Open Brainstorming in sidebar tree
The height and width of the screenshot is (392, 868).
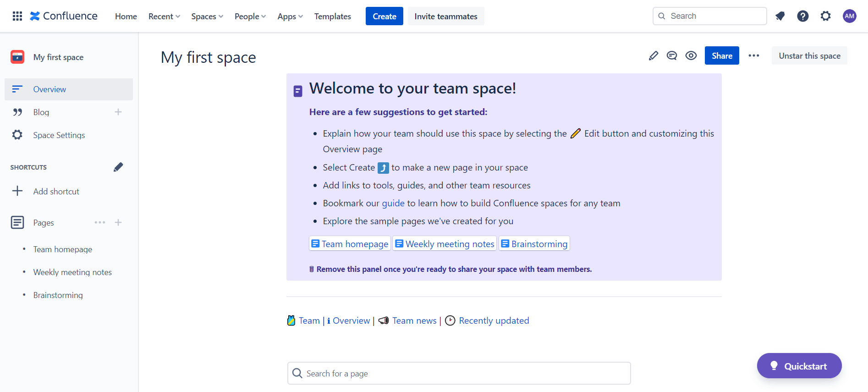coord(58,295)
